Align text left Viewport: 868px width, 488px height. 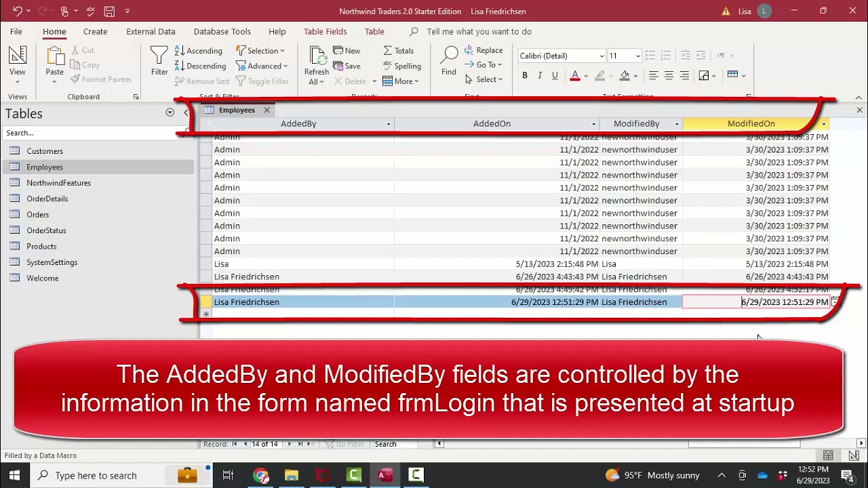[654, 75]
